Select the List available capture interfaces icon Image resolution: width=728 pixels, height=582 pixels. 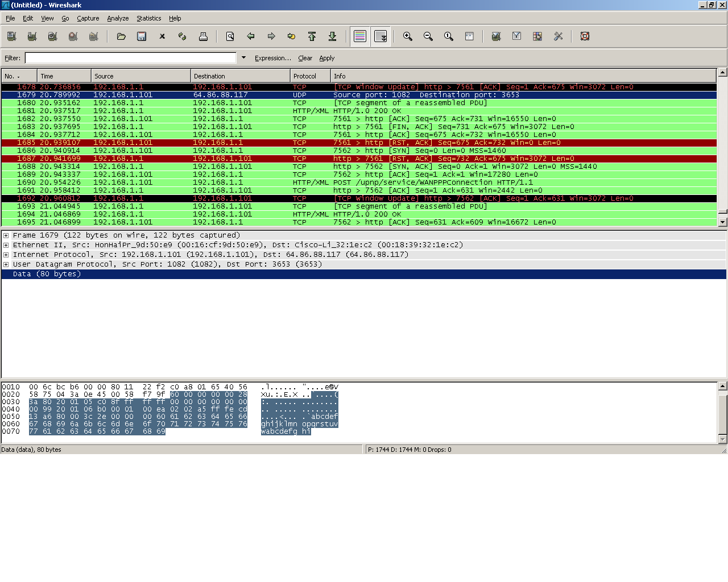pos(11,36)
